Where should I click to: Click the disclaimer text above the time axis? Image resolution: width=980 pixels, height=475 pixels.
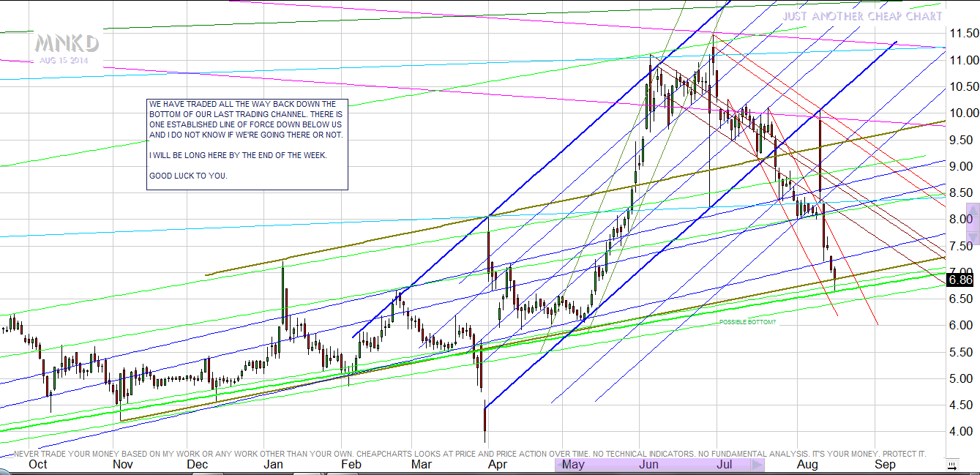(x=468, y=454)
